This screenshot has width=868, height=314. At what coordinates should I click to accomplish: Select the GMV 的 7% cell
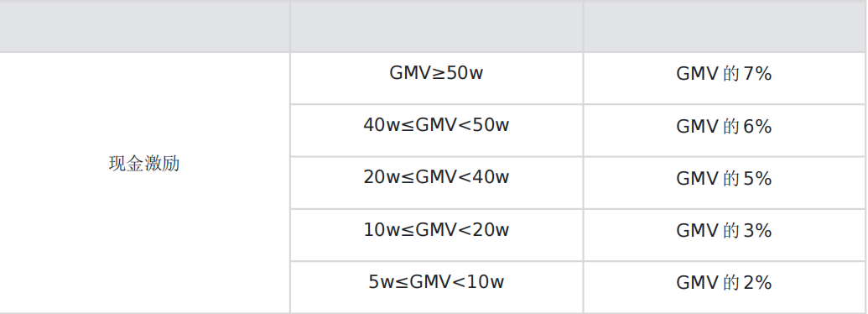724,78
